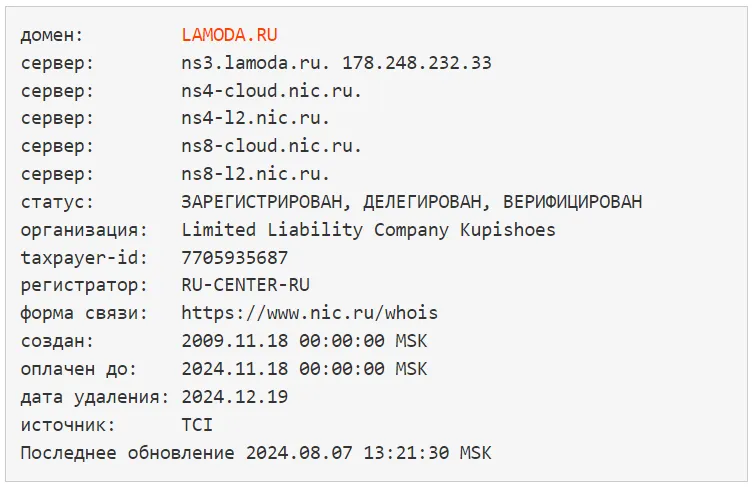The image size is (752, 487).
Task: Click the ns8-cloud.nic.ru server entry
Action: click(x=272, y=146)
